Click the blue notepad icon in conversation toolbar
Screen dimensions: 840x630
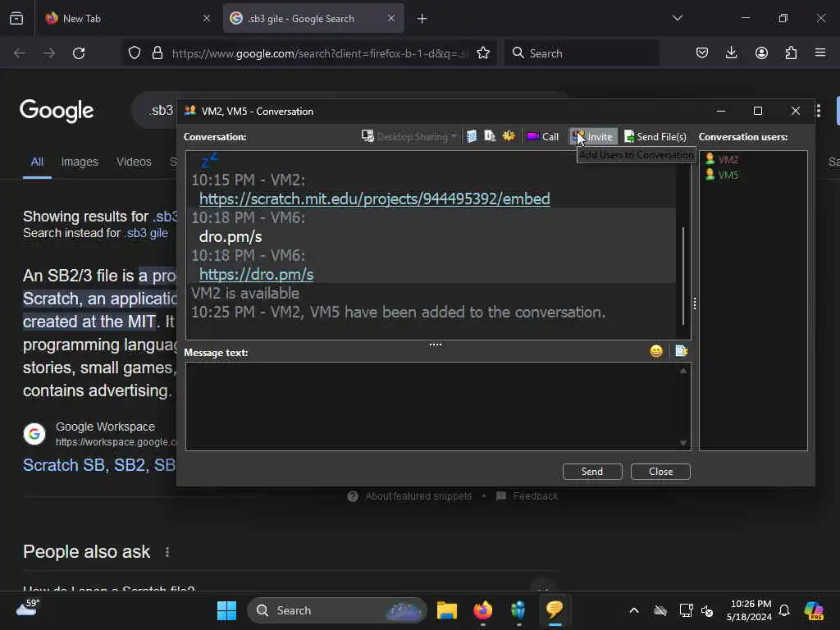[x=472, y=137]
